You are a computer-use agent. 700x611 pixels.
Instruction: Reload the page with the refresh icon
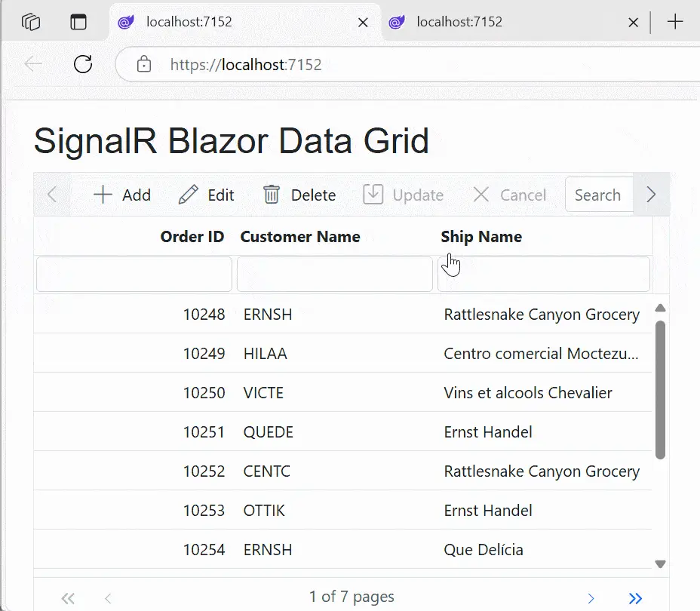[x=83, y=64]
